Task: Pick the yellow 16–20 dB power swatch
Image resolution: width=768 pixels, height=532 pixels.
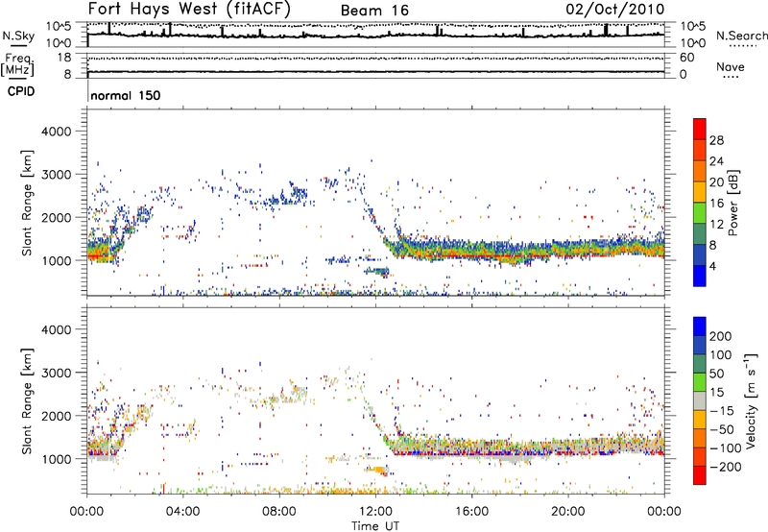Action: 700,193
